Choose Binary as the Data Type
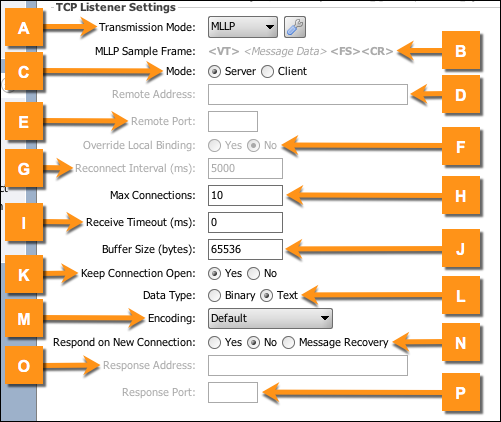The width and height of the screenshot is (501, 422). (214, 296)
